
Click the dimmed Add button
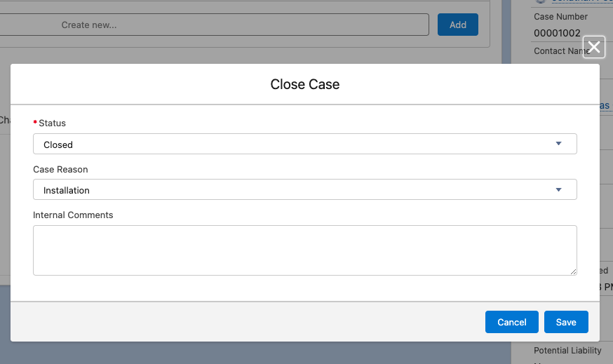click(x=458, y=25)
